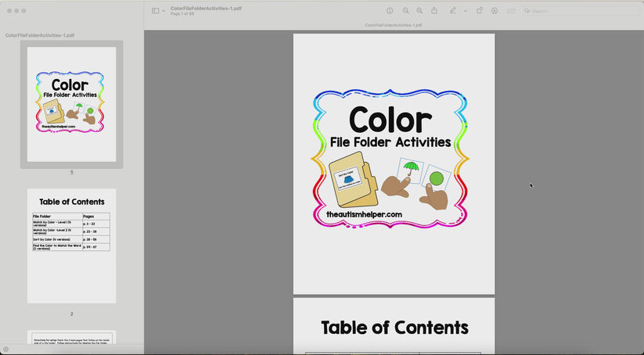Toggle the sidebar view button
The image size is (644, 355).
pyautogui.click(x=155, y=11)
